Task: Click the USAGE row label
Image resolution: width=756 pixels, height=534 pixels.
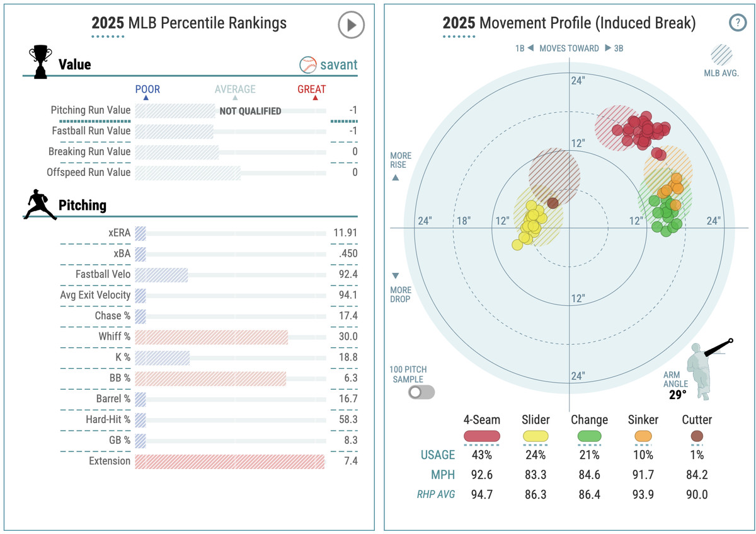Action: click(x=437, y=455)
